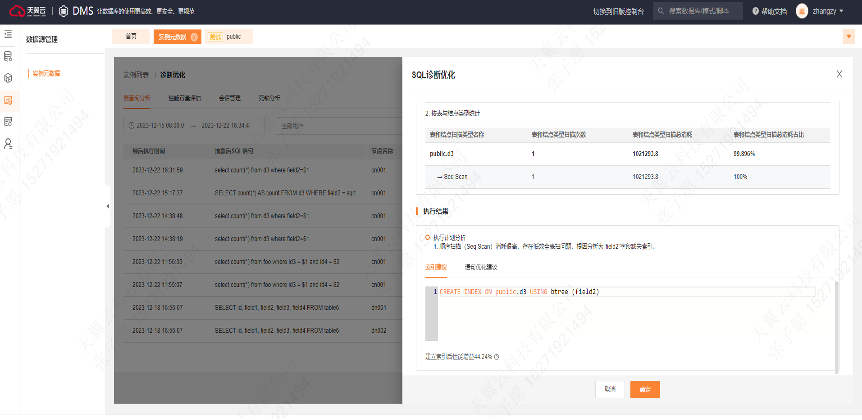
Task: Open the orange tabs dropdown arrow at top right
Action: pyautogui.click(x=849, y=37)
